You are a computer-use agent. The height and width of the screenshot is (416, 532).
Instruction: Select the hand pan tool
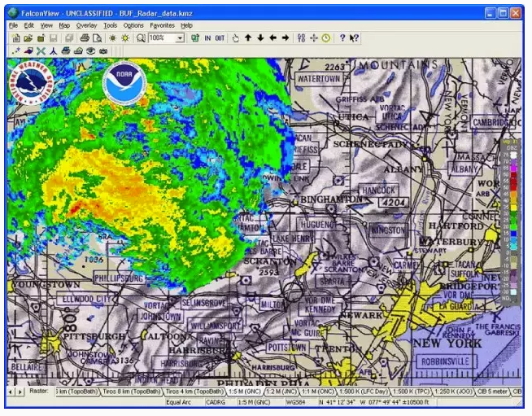coord(235,38)
